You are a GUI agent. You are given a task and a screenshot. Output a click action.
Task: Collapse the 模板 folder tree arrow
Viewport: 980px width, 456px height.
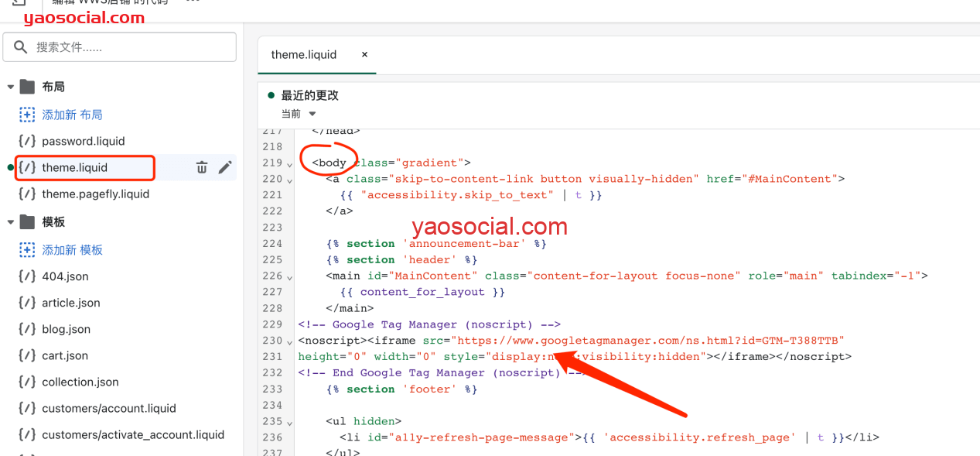coord(11,222)
